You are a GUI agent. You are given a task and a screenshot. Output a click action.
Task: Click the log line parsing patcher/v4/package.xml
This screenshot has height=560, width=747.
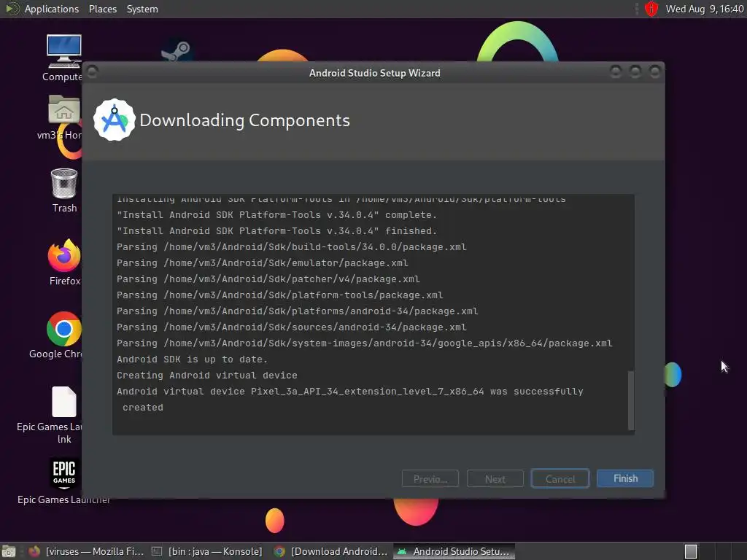268,279
